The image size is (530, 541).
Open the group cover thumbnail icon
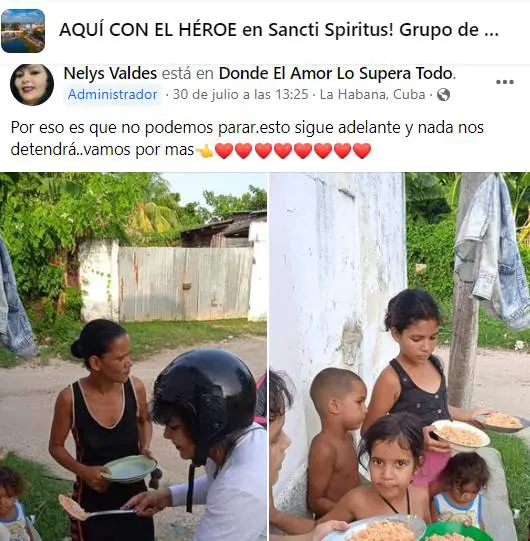tap(23, 31)
